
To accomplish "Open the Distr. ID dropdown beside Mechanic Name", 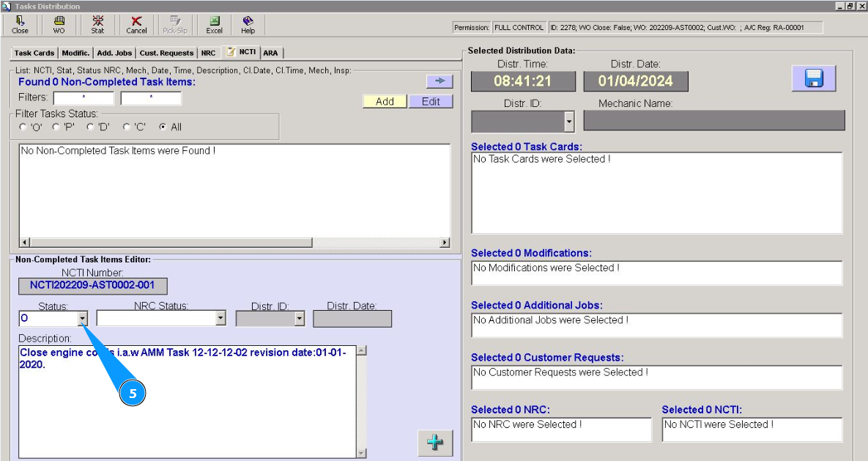I will click(x=569, y=122).
